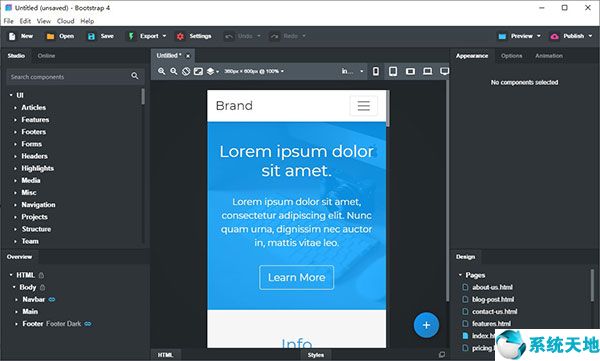Click the Preview icon in toolbar
This screenshot has width=600, height=361.
[502, 36]
